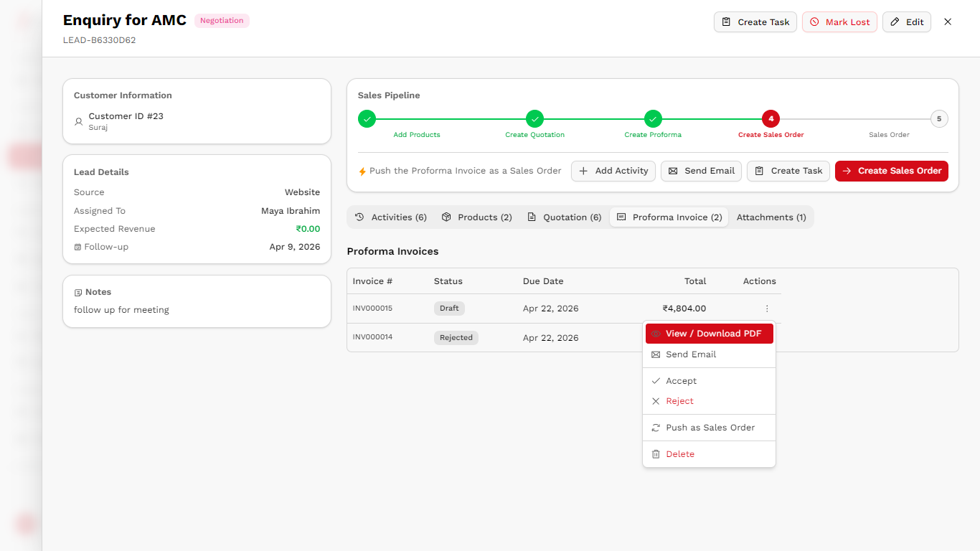Choose Reject from the invoice actions menu

pyautogui.click(x=679, y=401)
